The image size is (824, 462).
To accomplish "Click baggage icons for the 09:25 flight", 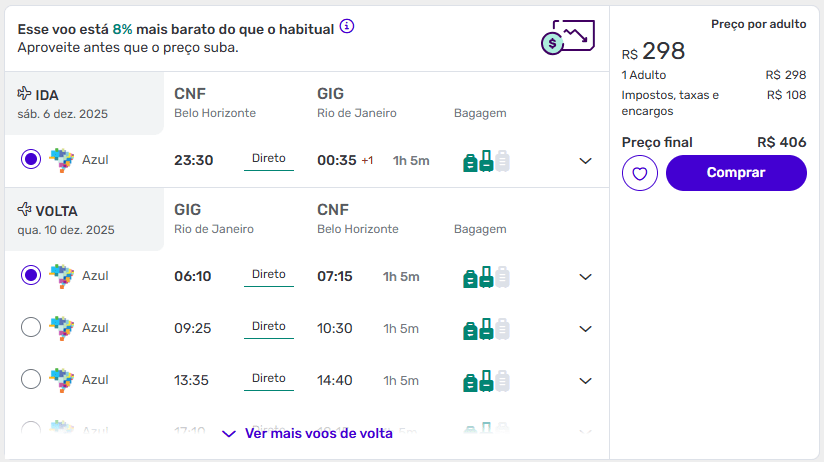I will [486, 328].
